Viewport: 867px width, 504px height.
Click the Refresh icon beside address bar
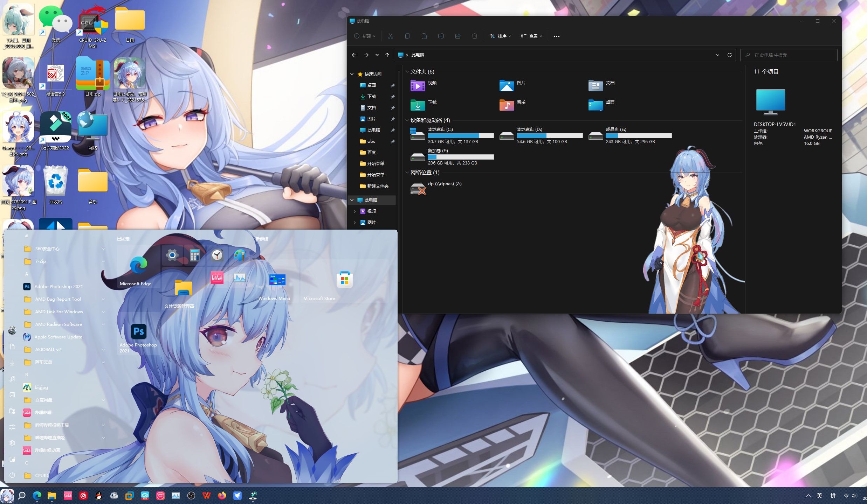pos(729,55)
